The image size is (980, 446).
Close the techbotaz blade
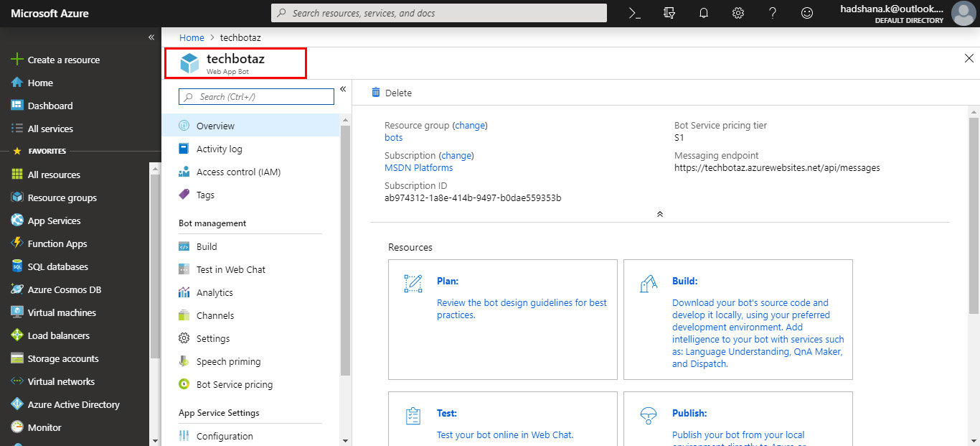pos(969,58)
